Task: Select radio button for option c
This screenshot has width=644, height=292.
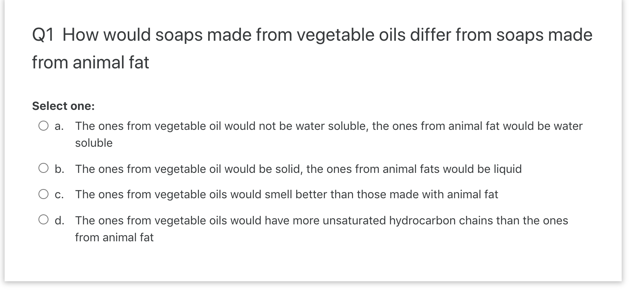Action: (x=44, y=193)
